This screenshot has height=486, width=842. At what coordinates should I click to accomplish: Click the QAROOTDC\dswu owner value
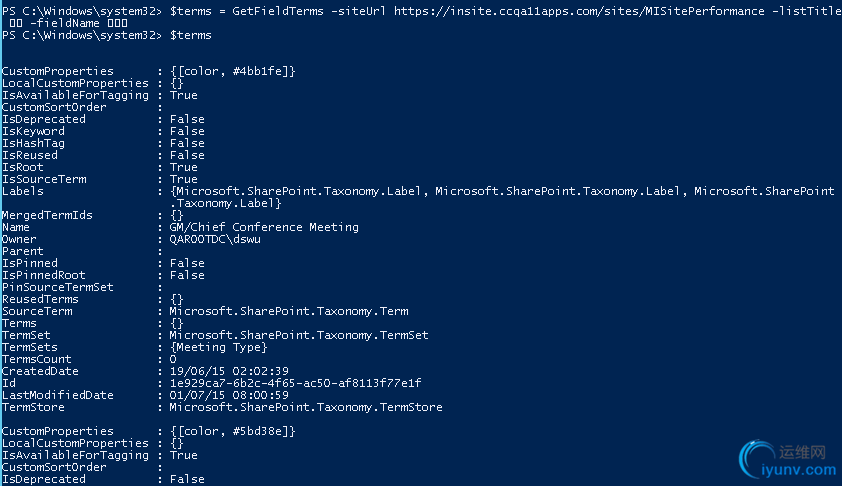(215, 239)
